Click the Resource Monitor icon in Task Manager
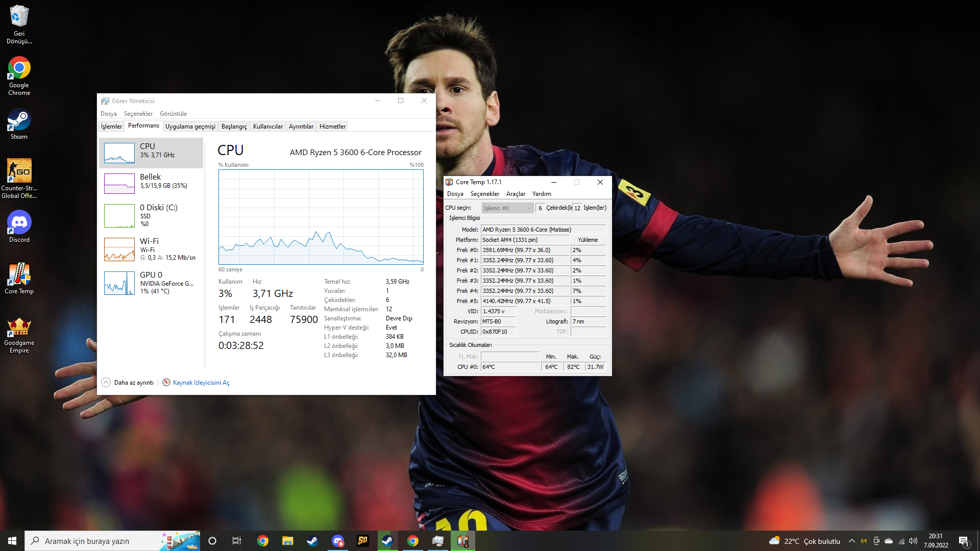Viewport: 980px width, 551px height. coord(166,382)
